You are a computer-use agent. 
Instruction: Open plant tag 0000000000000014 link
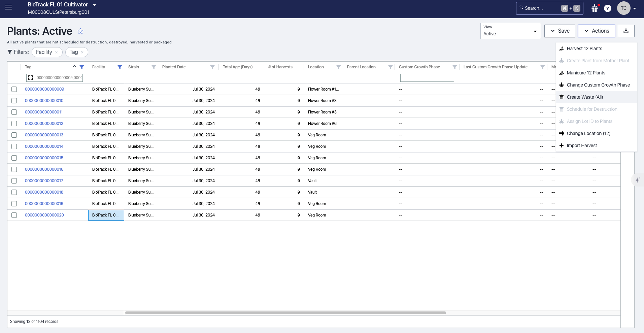[44, 146]
